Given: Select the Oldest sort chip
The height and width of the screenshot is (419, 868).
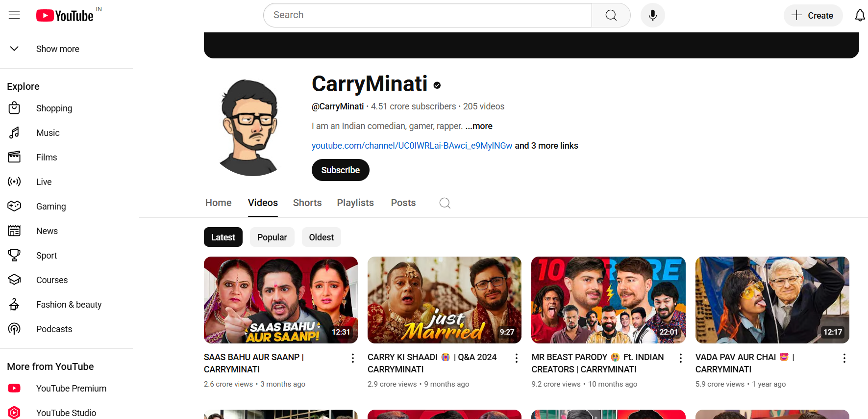Looking at the screenshot, I should 322,237.
